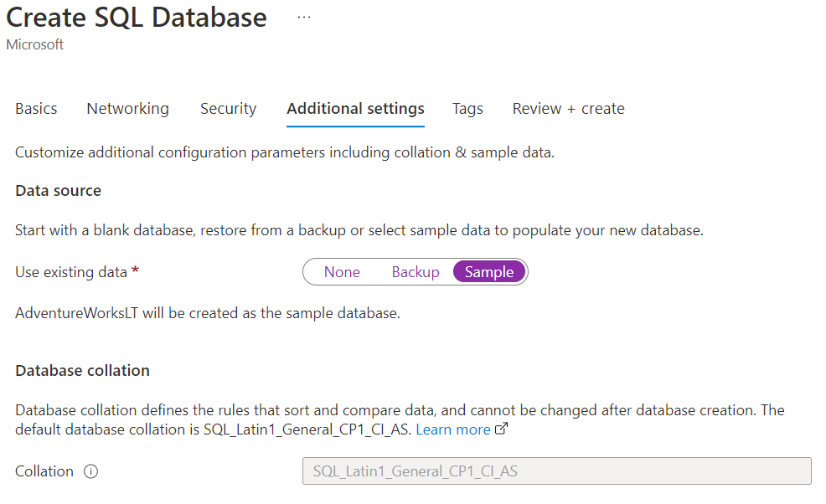Click the Collation info icon
Screen dimensions: 826x504
point(91,471)
